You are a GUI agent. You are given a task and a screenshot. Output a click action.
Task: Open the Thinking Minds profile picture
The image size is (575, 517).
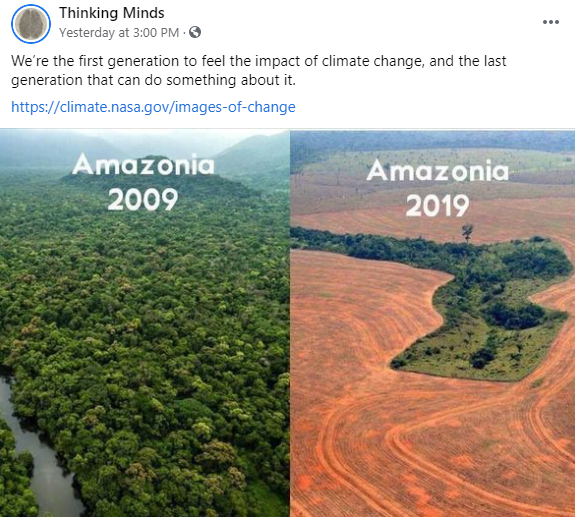31,24
